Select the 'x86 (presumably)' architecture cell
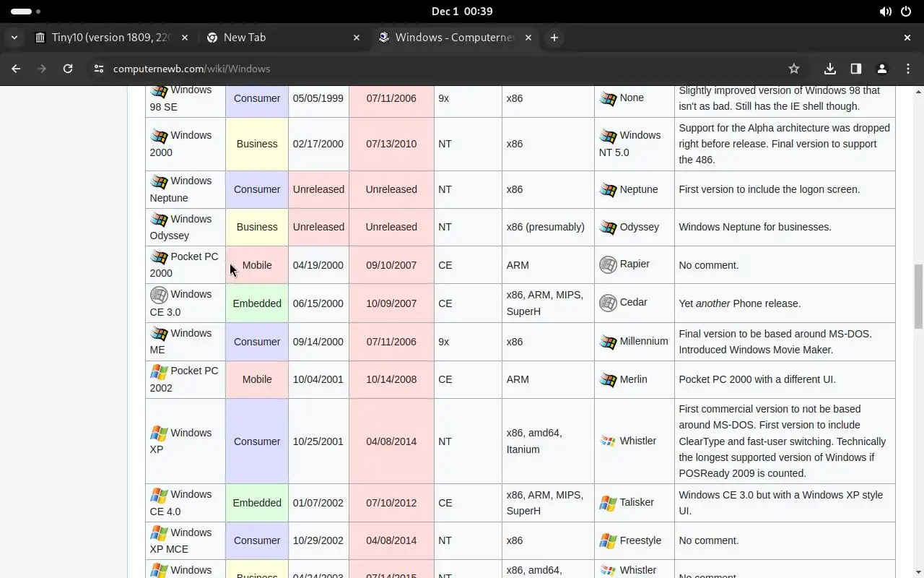The image size is (924, 578). click(x=548, y=227)
